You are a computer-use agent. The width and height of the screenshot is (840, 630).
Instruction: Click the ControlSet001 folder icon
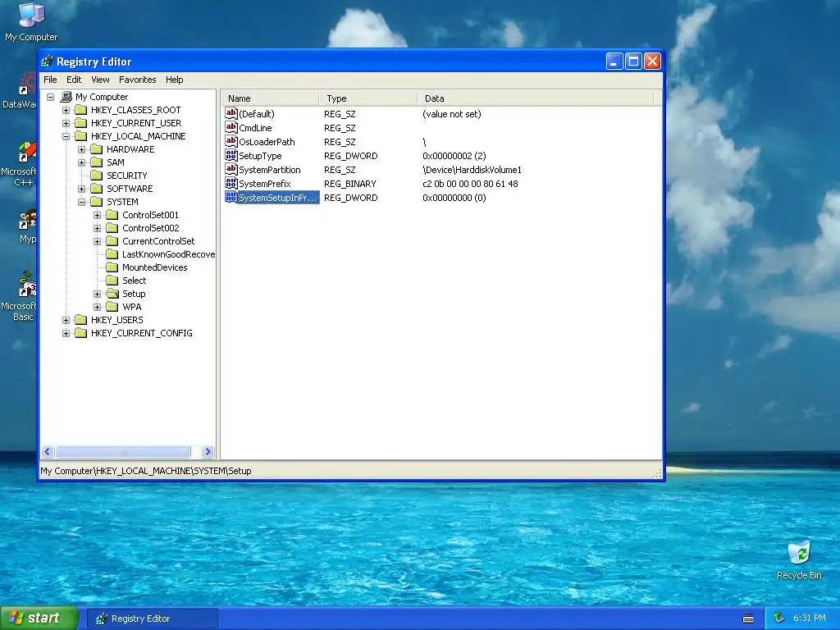(x=112, y=215)
